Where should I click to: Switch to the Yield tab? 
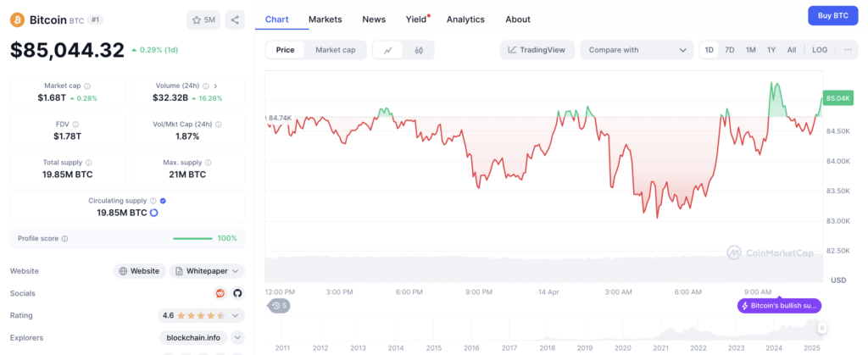point(416,19)
